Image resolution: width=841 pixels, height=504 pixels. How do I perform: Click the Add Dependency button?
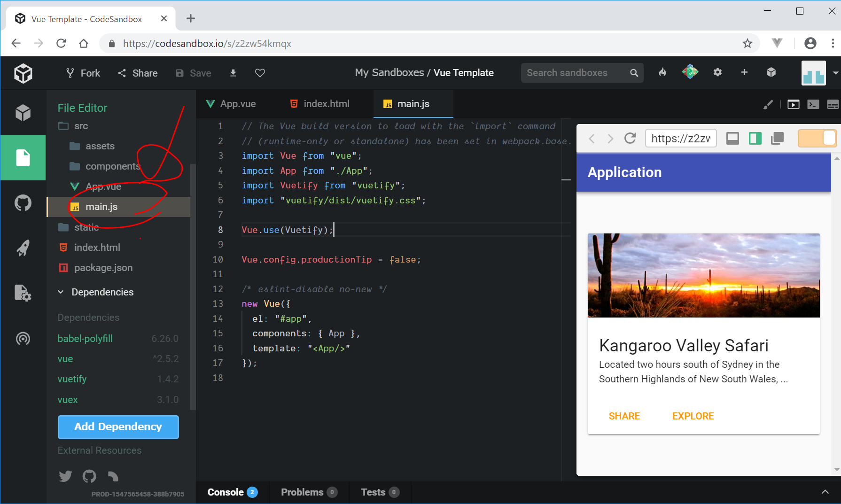(118, 427)
